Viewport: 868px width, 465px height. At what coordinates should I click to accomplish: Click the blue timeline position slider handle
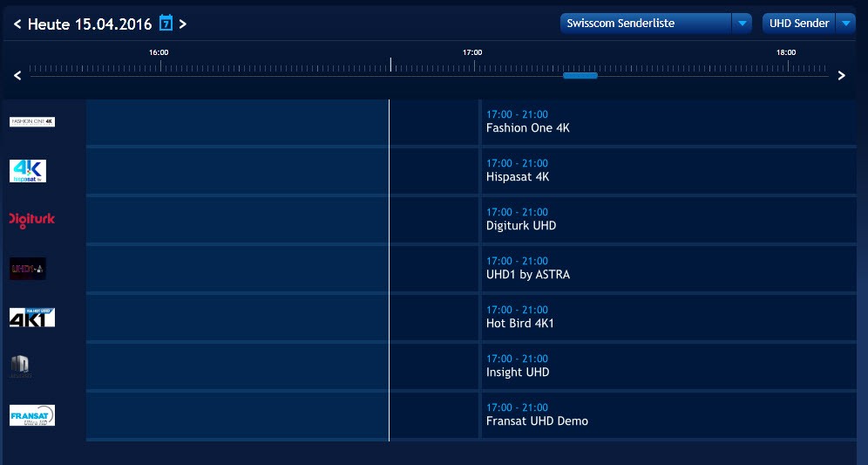coord(580,75)
